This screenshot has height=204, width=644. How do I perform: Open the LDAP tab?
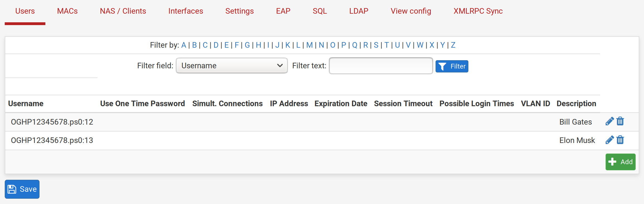coord(359,11)
